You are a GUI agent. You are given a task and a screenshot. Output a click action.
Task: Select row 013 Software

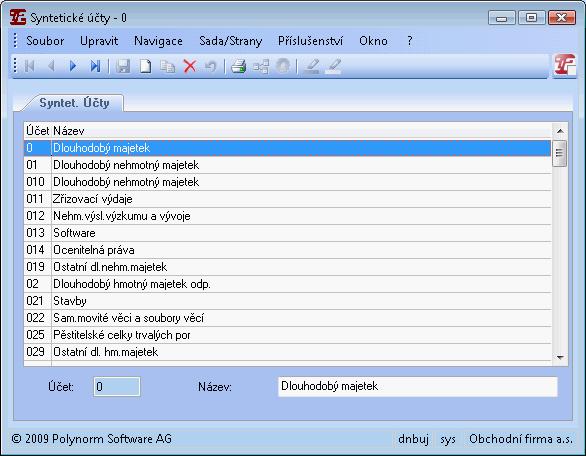[x=287, y=233]
